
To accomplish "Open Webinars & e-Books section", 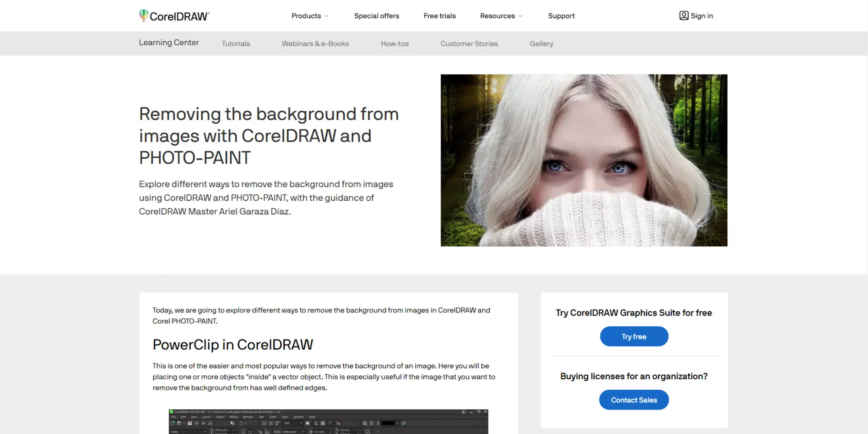I will [315, 44].
